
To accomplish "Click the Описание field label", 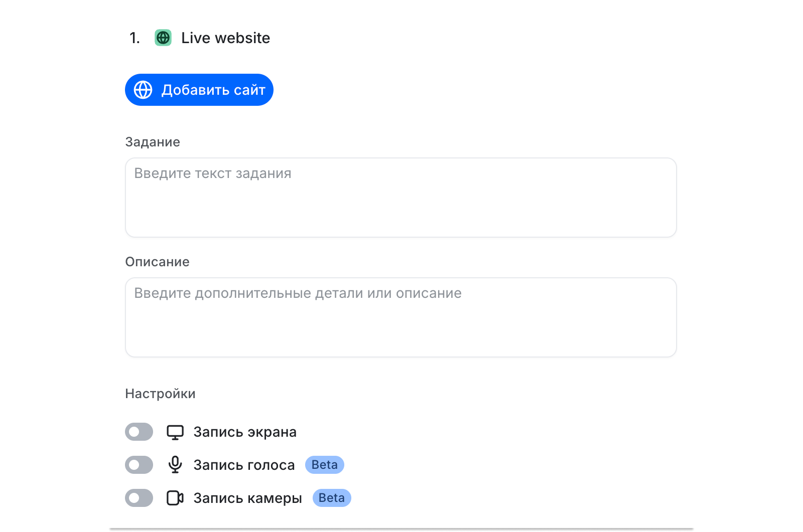I will 157,262.
